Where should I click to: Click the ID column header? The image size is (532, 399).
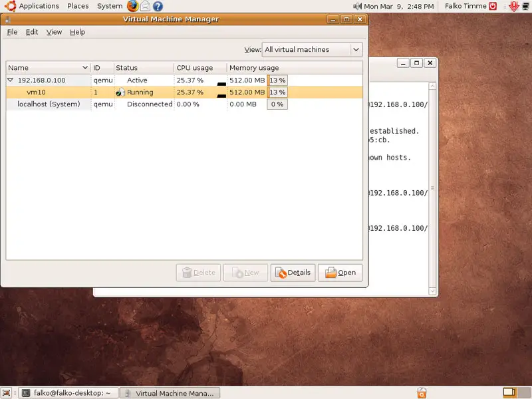(102, 68)
